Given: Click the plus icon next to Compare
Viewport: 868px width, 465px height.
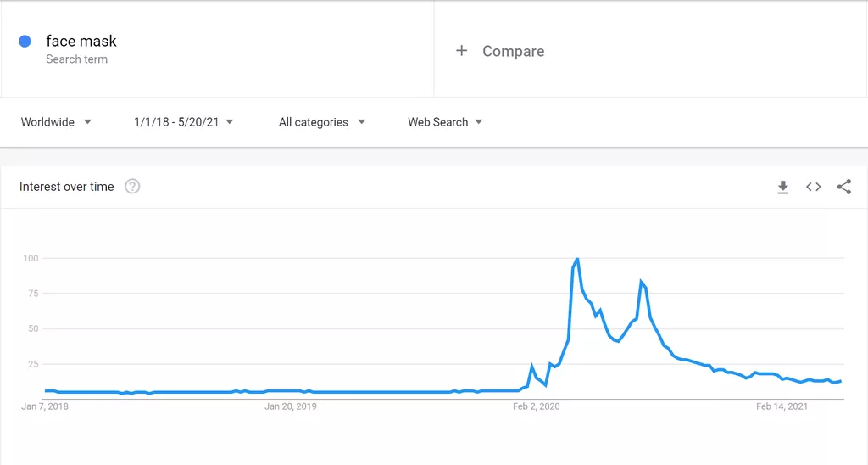Looking at the screenshot, I should click(x=461, y=51).
